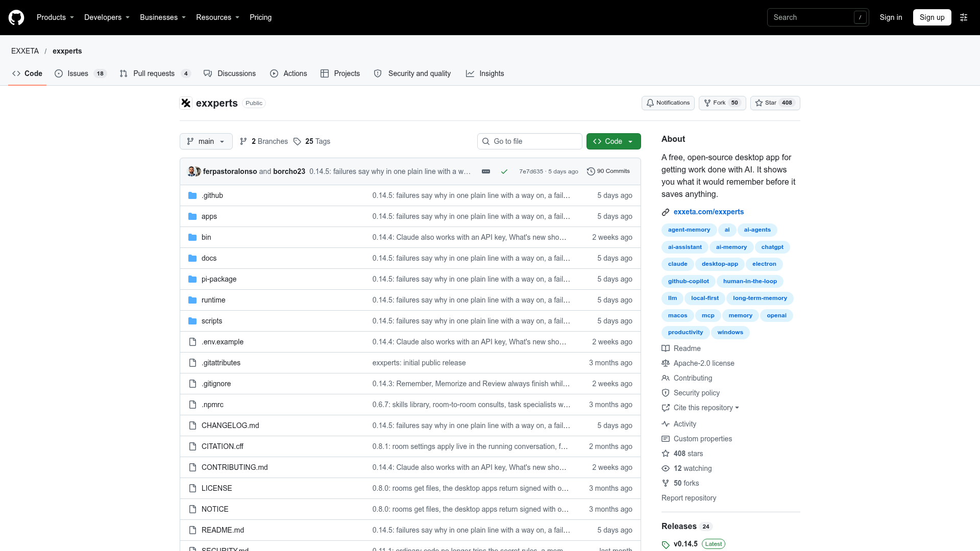Click the tag icon next to v0.14.5
Image resolution: width=980 pixels, height=551 pixels.
click(666, 544)
